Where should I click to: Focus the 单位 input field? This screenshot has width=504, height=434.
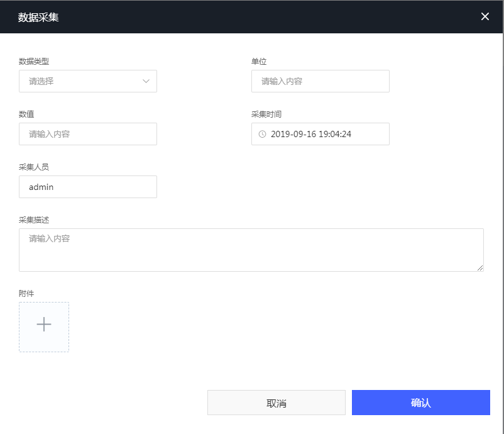point(320,81)
